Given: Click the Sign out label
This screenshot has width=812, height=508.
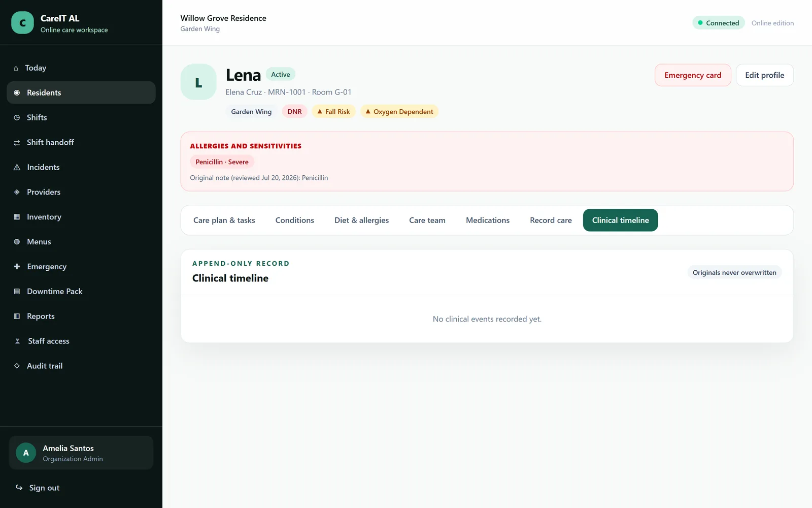Looking at the screenshot, I should pos(44,488).
